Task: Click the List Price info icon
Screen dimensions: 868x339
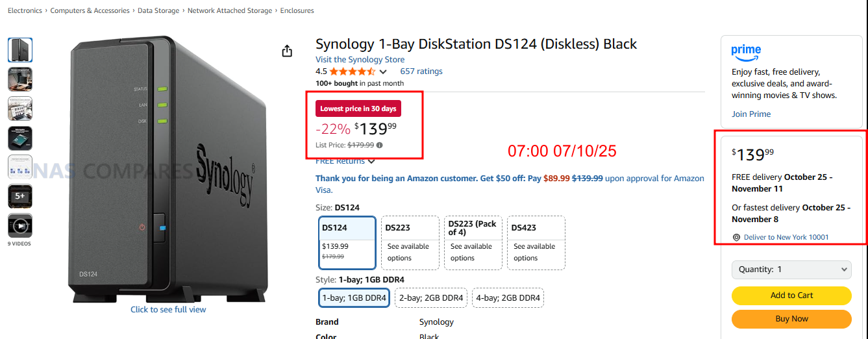Action: point(380,145)
